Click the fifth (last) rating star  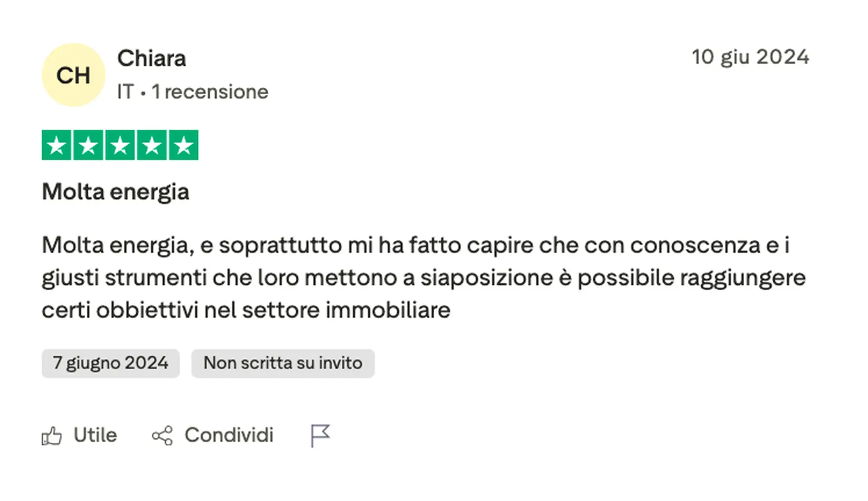tap(184, 145)
